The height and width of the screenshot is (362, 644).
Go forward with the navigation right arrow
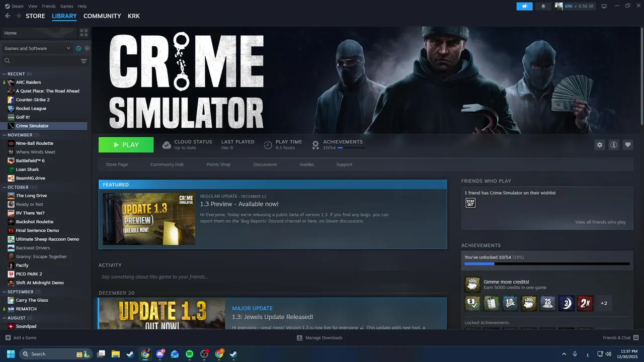(x=18, y=16)
